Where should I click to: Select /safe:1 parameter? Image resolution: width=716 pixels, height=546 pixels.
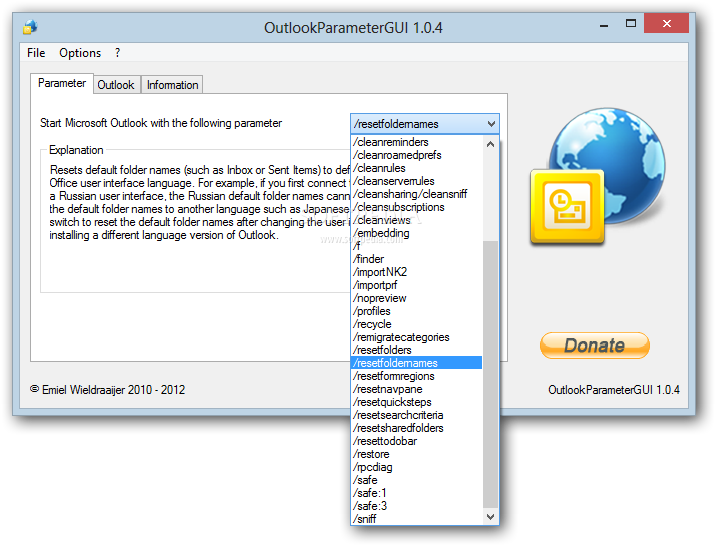(416, 493)
